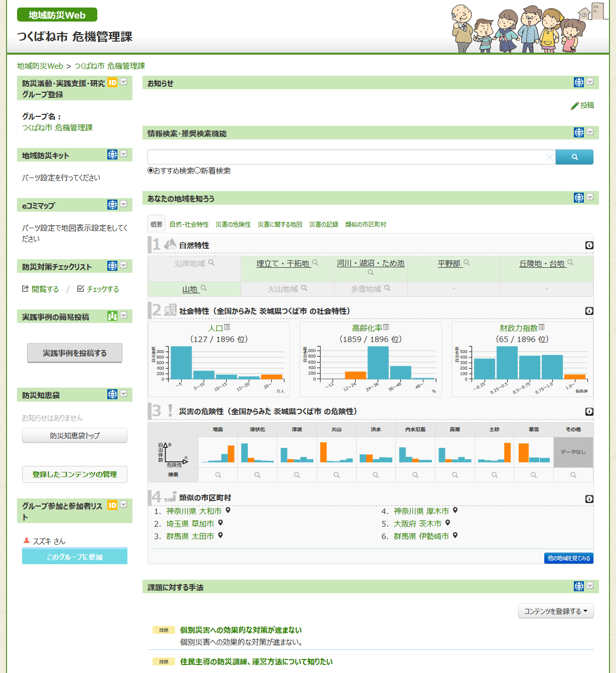Switch to the 災害の危険性 tab
The height and width of the screenshot is (673, 616).
pyautogui.click(x=233, y=225)
